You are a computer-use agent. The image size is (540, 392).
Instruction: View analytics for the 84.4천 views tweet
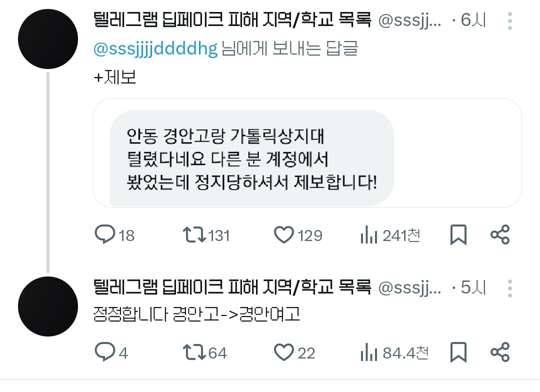point(368,353)
